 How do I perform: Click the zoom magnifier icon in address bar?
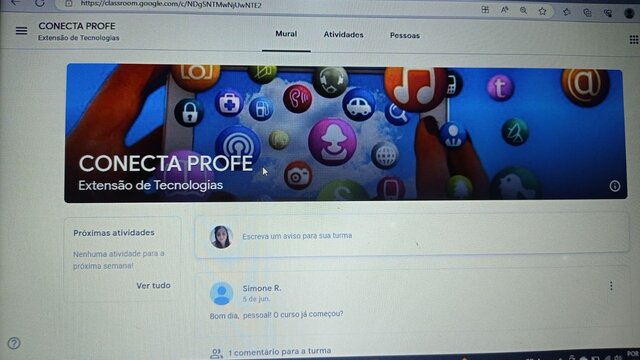pos(523,11)
